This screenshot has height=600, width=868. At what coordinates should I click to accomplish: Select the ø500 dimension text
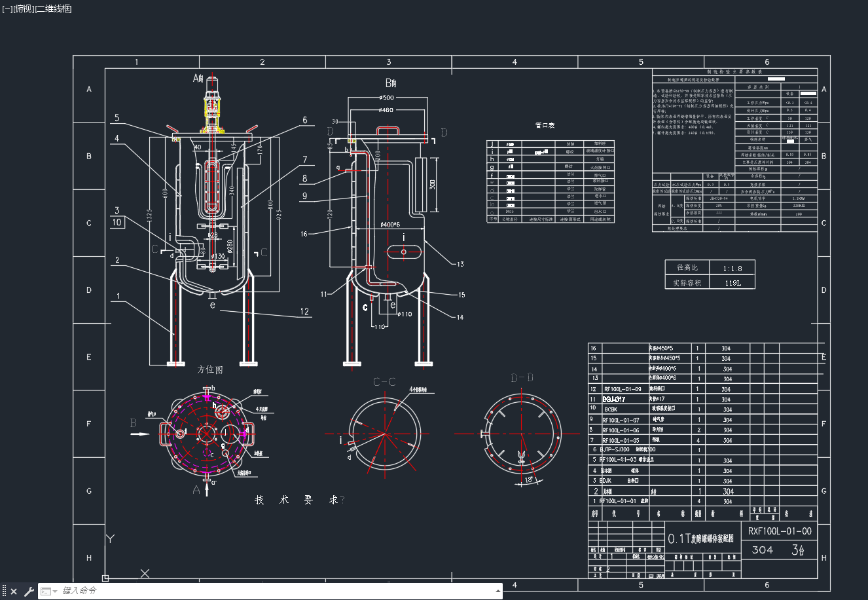tap(387, 98)
